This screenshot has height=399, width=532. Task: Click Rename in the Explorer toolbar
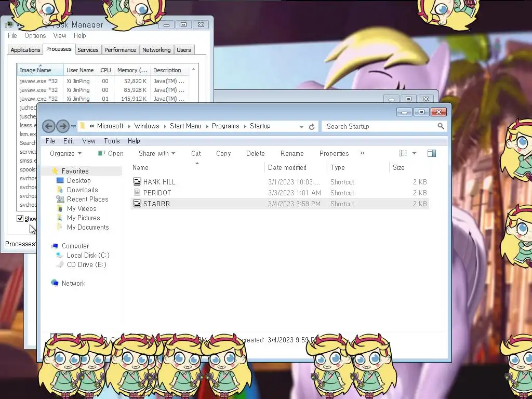pos(292,153)
